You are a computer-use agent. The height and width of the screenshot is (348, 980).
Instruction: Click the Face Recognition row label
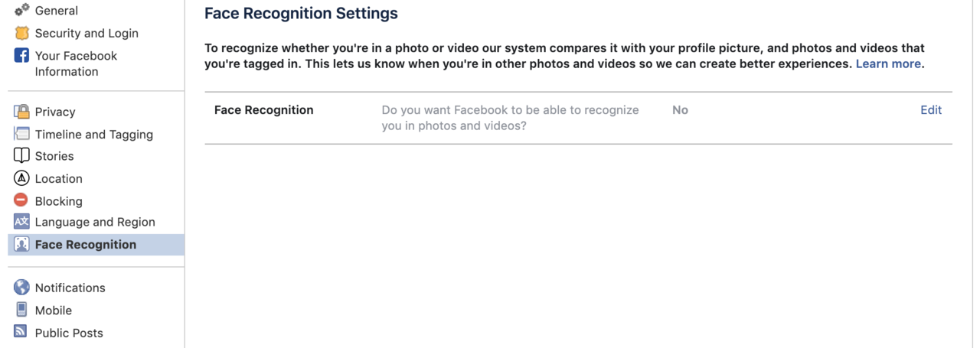point(264,110)
